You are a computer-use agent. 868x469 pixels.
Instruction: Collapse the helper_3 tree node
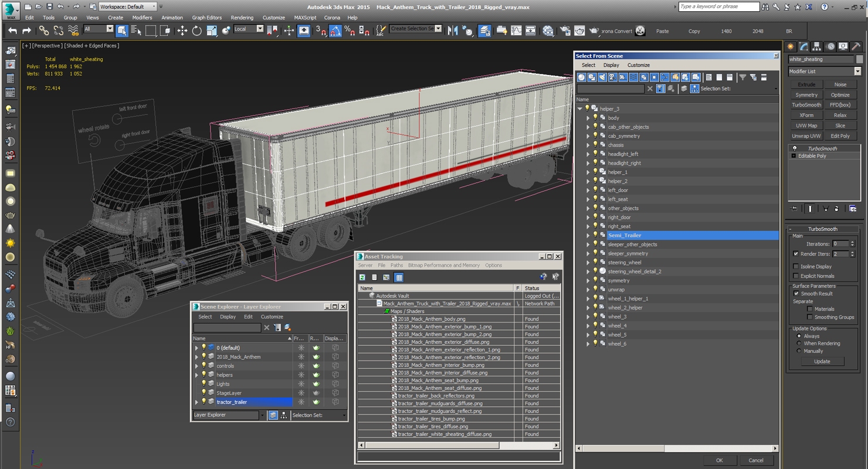580,108
